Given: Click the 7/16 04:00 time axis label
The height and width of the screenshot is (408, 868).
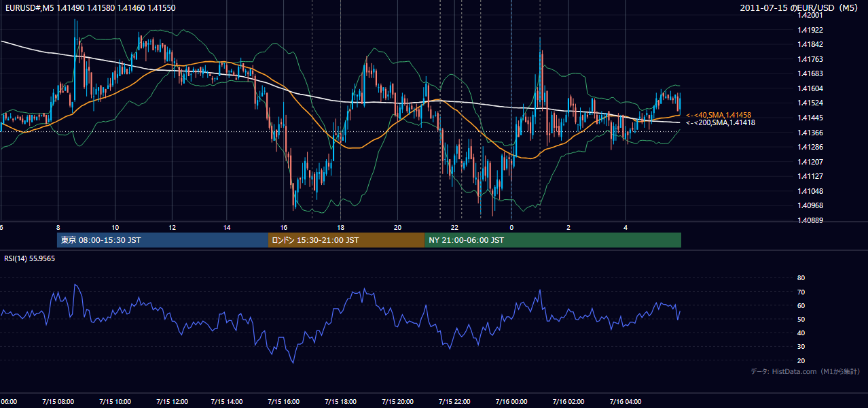Looking at the screenshot, I should (625, 401).
